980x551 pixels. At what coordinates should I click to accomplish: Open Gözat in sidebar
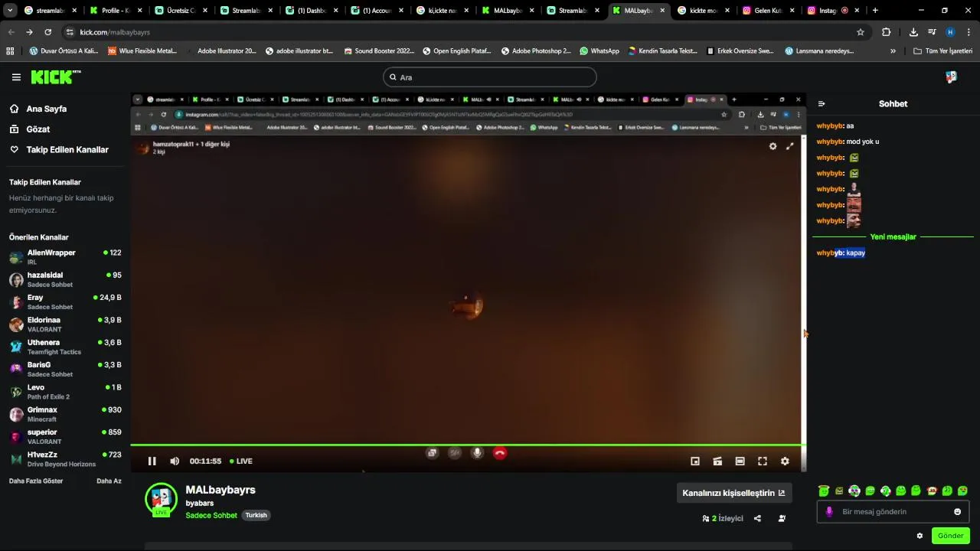[x=38, y=129]
